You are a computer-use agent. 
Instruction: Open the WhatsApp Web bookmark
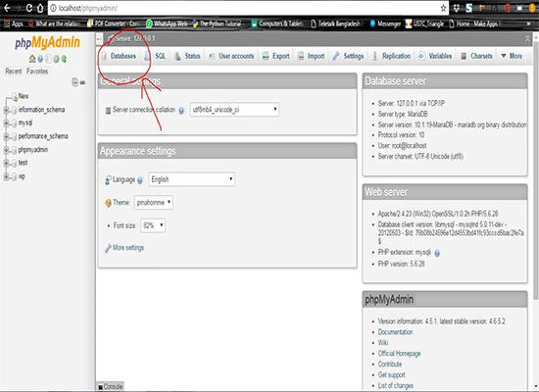pos(167,24)
